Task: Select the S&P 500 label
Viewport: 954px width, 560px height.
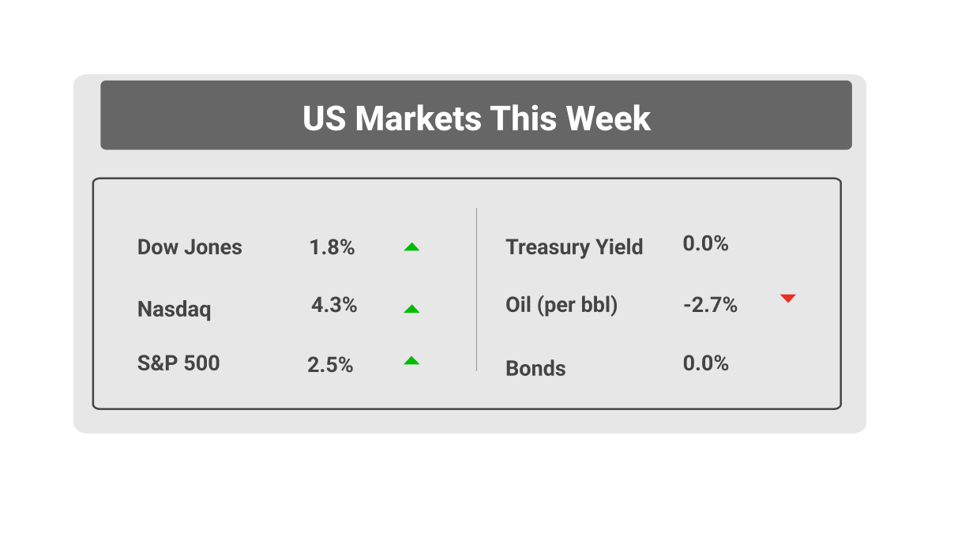Action: tap(178, 363)
